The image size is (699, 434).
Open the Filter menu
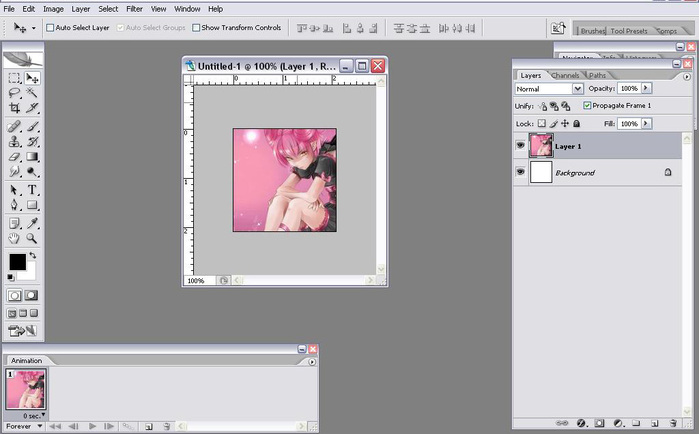coord(134,9)
